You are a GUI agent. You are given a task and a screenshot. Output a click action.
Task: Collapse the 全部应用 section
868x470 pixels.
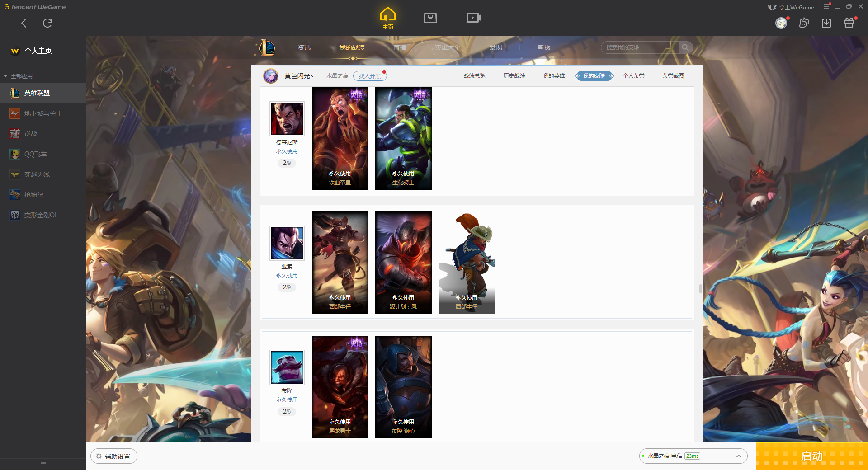pos(5,76)
